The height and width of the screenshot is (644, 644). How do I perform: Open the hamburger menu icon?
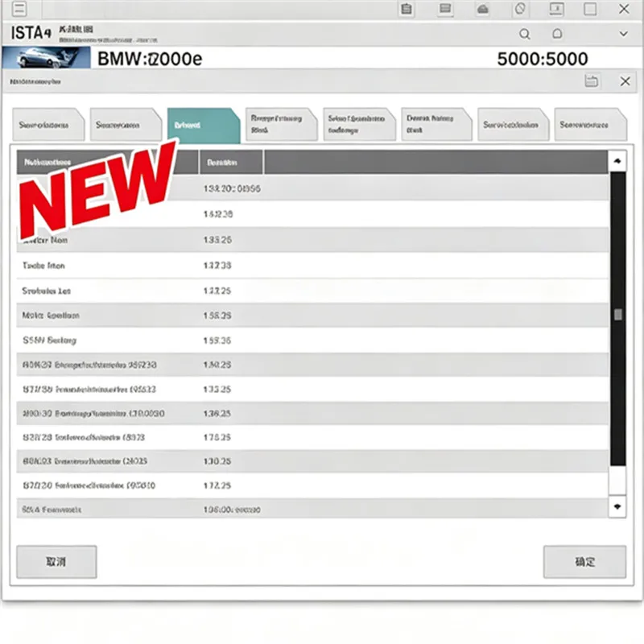tap(19, 9)
